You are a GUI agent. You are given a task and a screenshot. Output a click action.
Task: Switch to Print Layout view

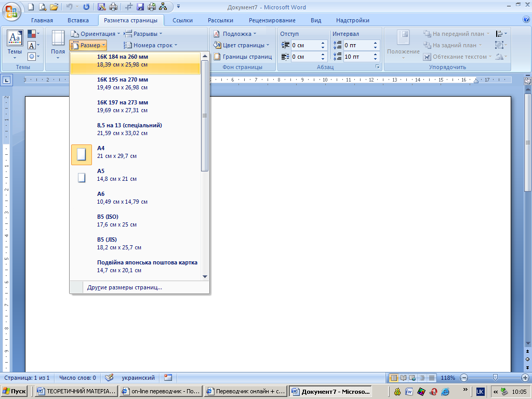point(394,378)
